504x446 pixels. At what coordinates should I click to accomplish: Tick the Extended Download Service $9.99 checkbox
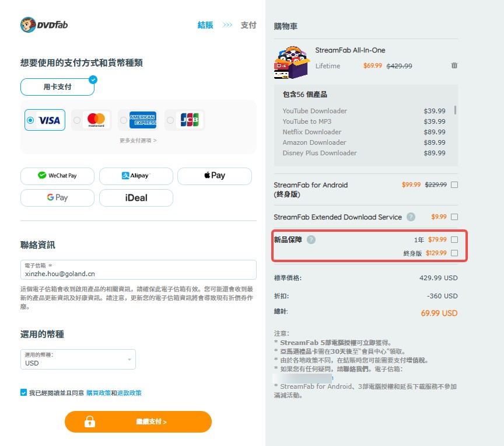454,217
